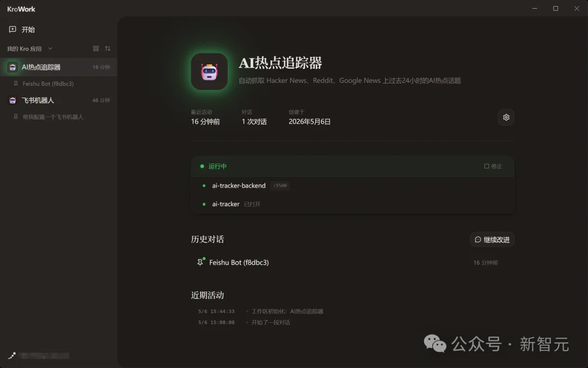Click the KroWork title in window bar

click(x=21, y=9)
